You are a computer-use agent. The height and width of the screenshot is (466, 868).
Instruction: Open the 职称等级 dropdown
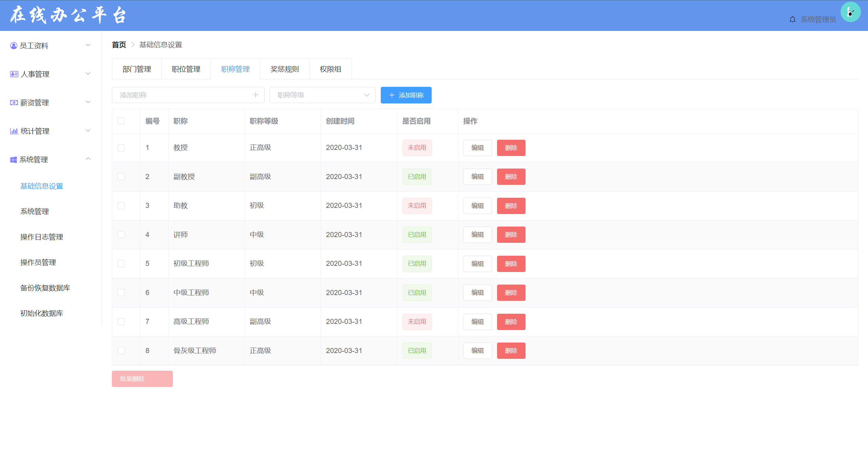(x=322, y=95)
